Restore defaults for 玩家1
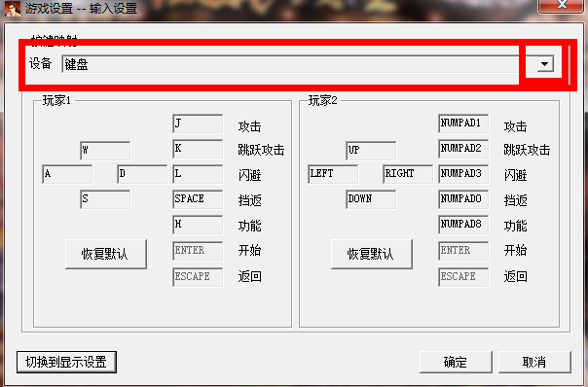 (106, 254)
